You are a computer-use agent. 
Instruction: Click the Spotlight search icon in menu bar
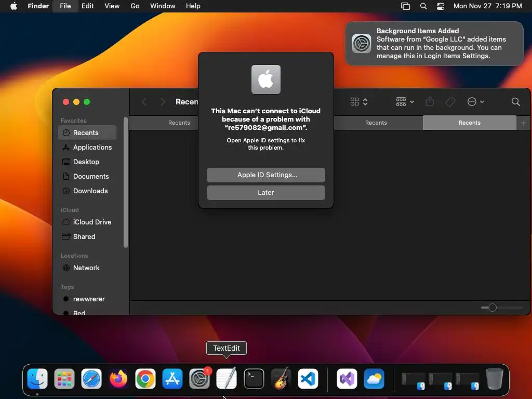[x=423, y=6]
